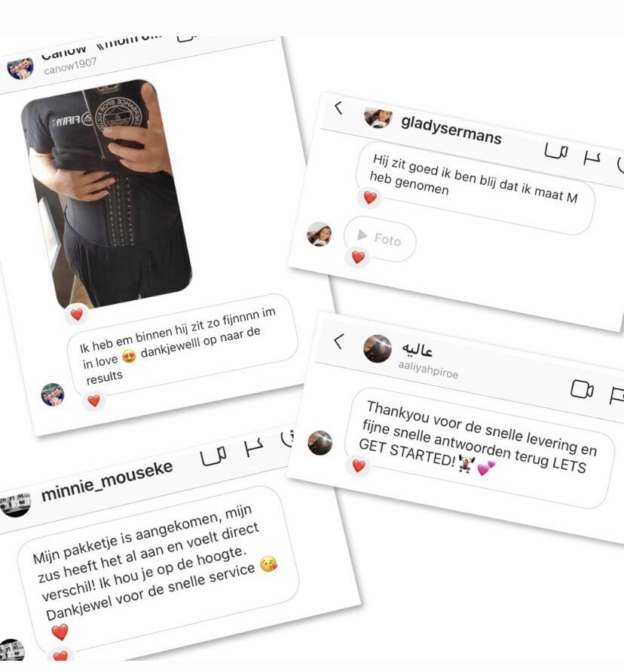The image size is (624, 672).
Task: Open canow1907 profile avatar at top
Action: (20, 69)
